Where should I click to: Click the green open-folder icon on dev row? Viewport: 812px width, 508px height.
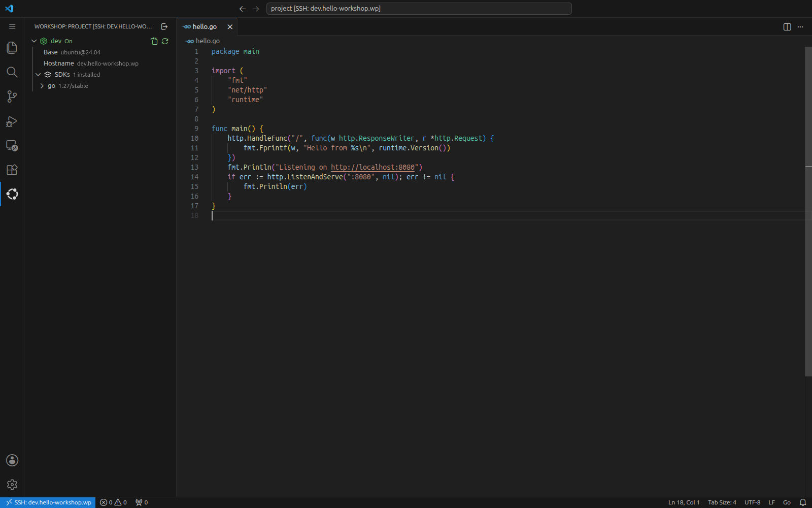click(x=154, y=41)
